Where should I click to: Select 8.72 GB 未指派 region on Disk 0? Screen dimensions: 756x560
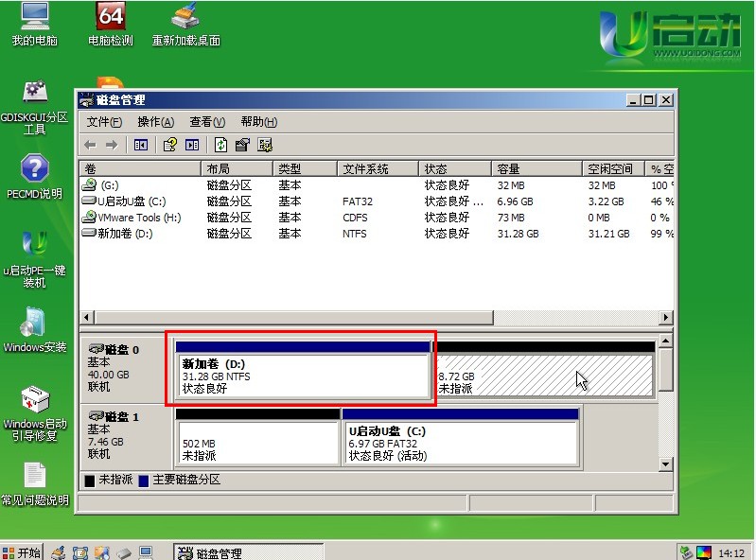click(543, 370)
